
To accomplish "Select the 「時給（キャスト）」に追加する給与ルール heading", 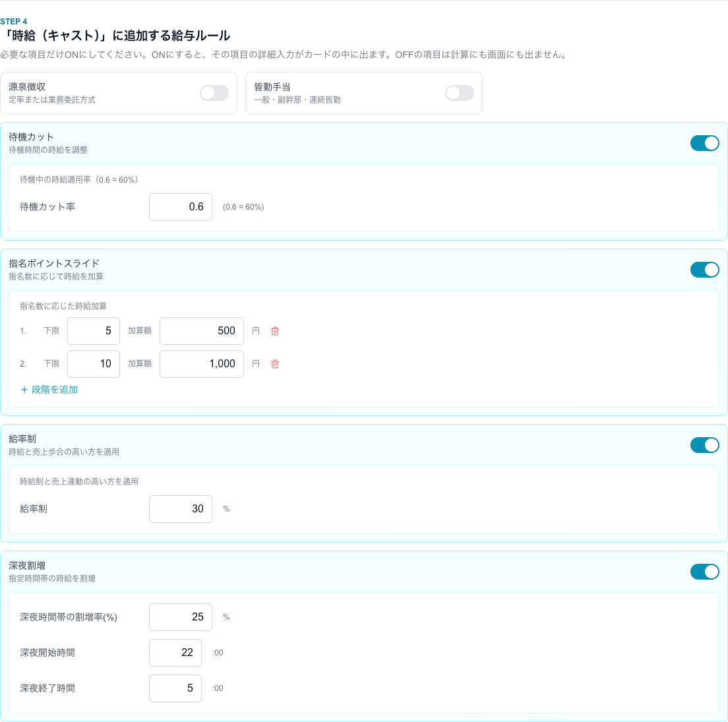I will [x=115, y=36].
